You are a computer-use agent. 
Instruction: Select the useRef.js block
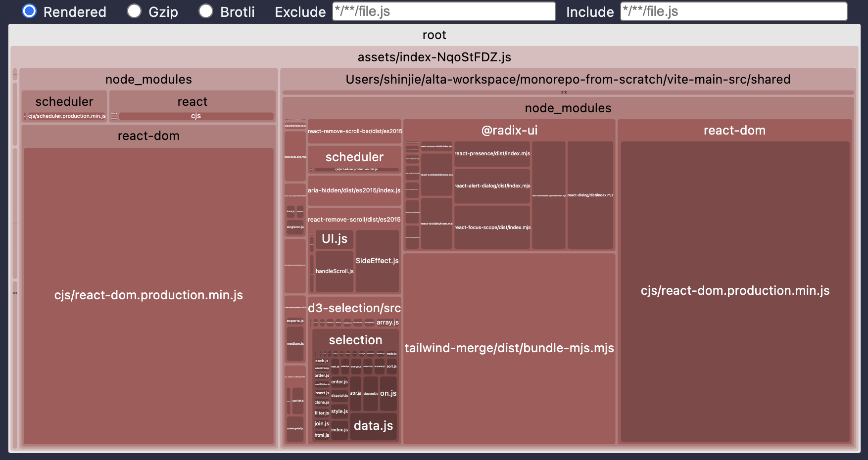pos(297,401)
